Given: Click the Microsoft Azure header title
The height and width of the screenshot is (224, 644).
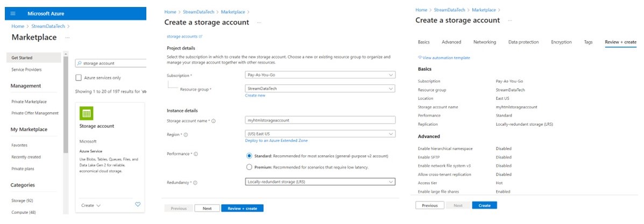Looking at the screenshot, I should point(46,13).
